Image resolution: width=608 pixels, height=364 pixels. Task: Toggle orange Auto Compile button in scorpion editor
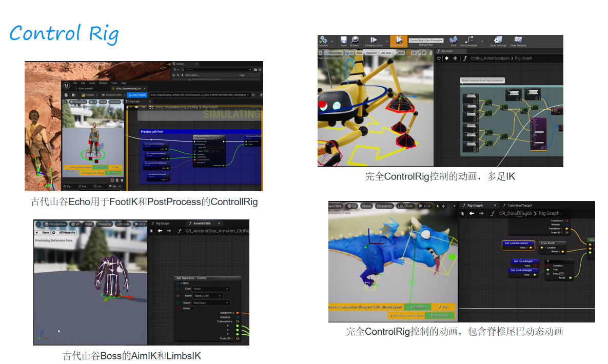pyautogui.click(x=399, y=41)
